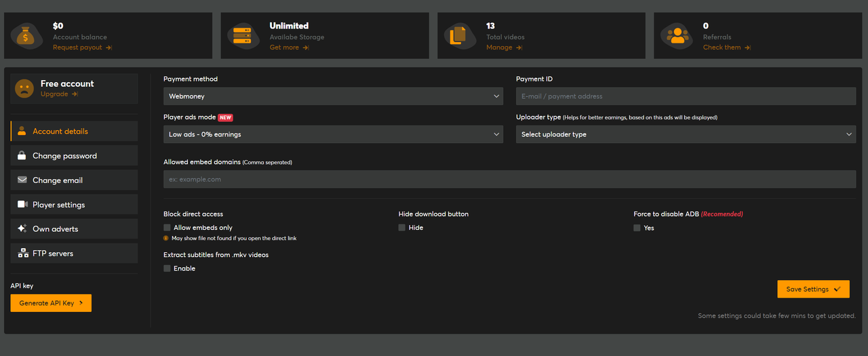Click the user icon beside Account details
Screen dimensions: 868x356
tap(22, 131)
